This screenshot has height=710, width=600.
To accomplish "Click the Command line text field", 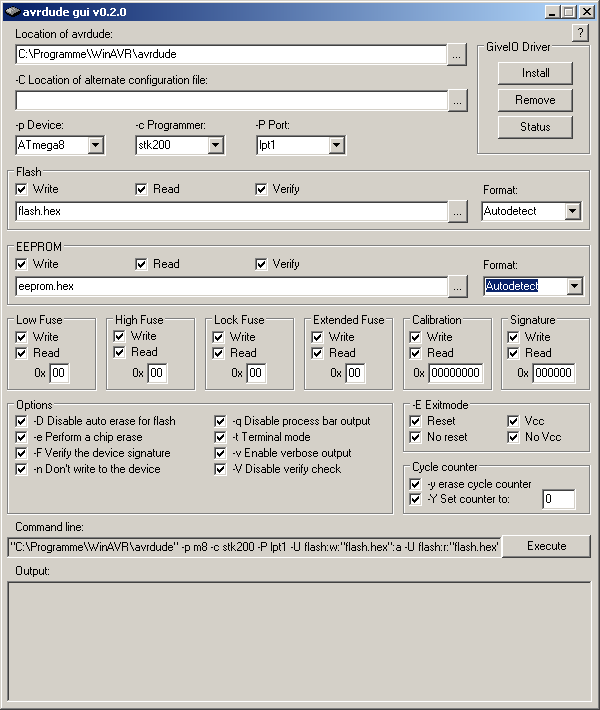I will click(254, 547).
